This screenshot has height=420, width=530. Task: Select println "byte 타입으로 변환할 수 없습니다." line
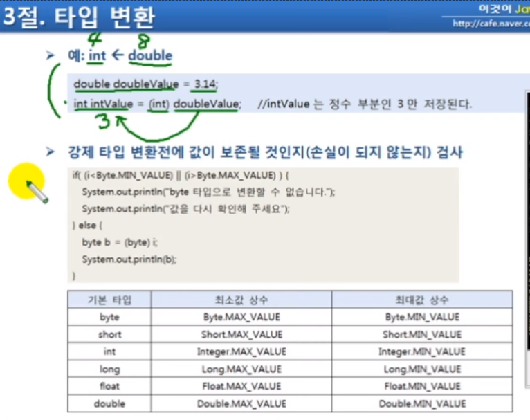(208, 192)
